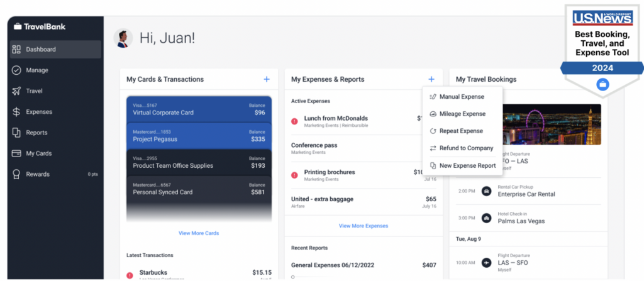Click the Enterprise Car Rental car icon
Image resolution: width=644 pixels, height=281 pixels.
486,191
